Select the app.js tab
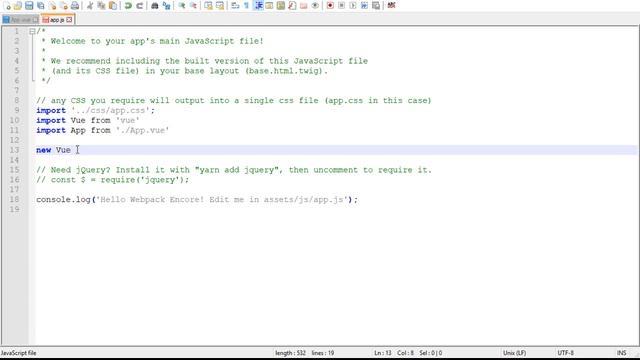This screenshot has height=360, width=640. [57, 20]
